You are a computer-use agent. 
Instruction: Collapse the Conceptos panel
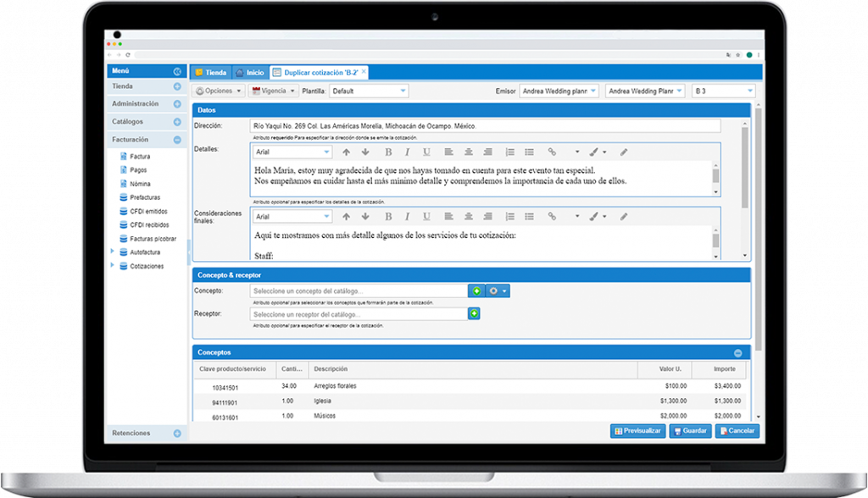pyautogui.click(x=737, y=352)
